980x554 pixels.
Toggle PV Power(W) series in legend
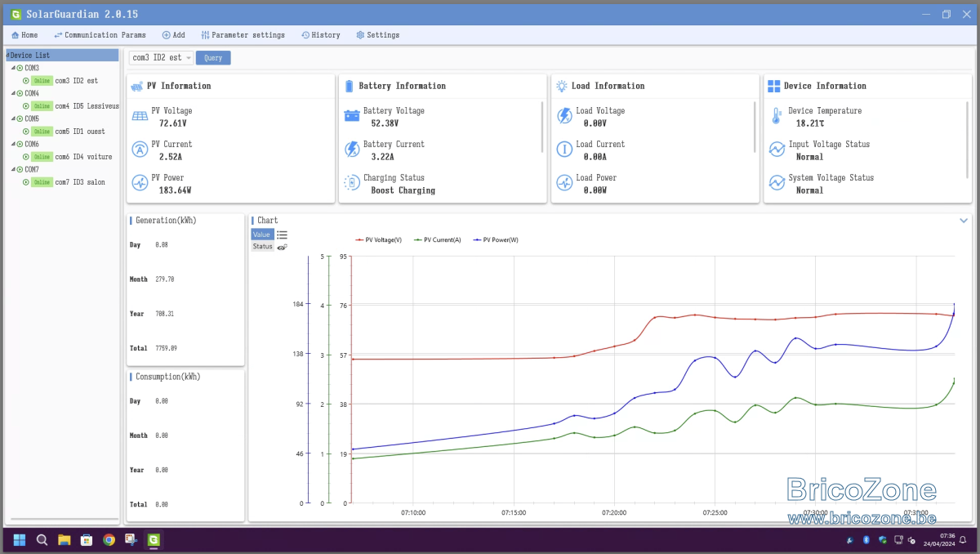click(496, 240)
